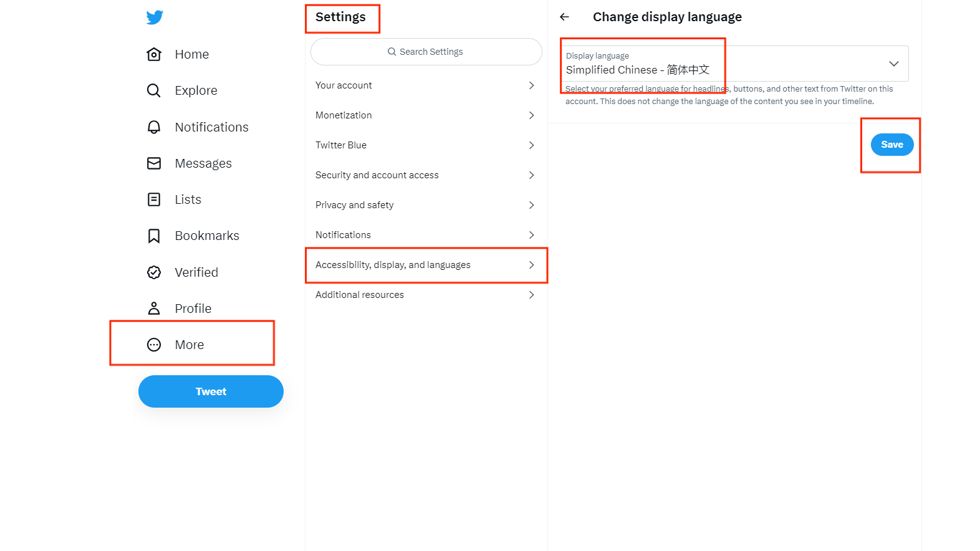Expand Your account settings chevron

point(532,85)
